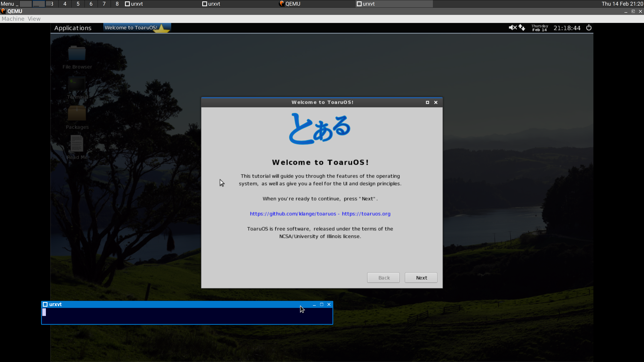Close the Welcome to ToaruOS dialog
644x362 pixels.
436,102
